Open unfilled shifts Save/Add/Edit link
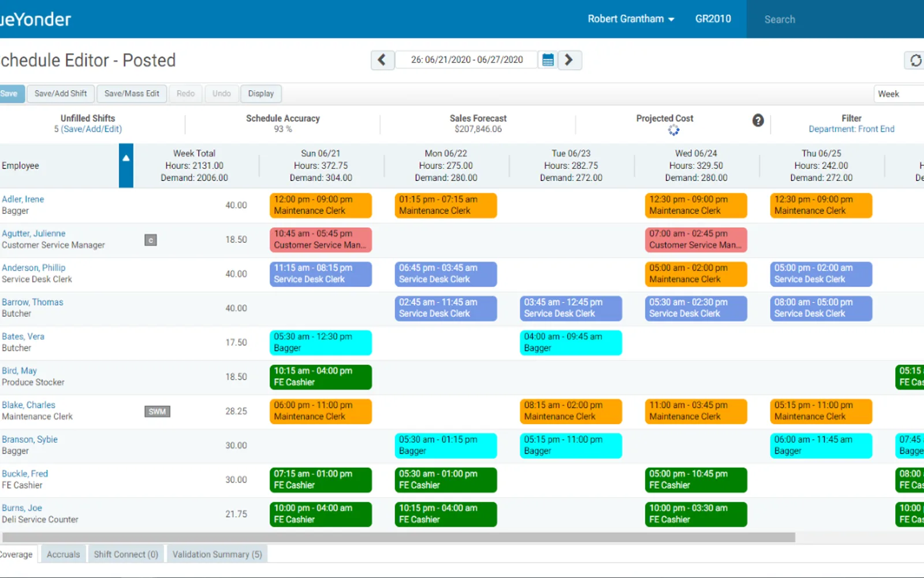This screenshot has width=924, height=578. [91, 129]
